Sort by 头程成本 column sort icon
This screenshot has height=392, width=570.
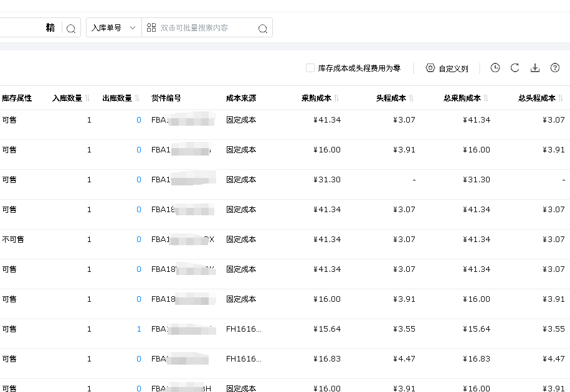pos(412,98)
